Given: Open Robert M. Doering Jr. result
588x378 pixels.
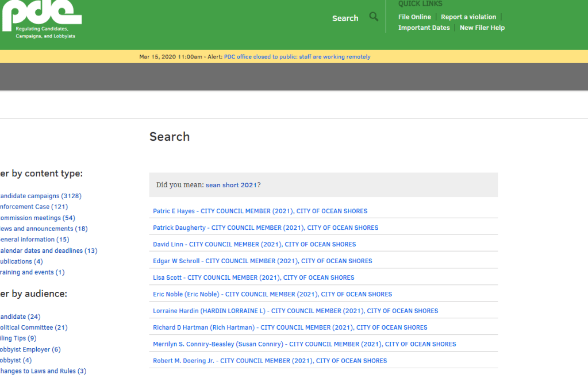Looking at the screenshot, I should coord(270,361).
